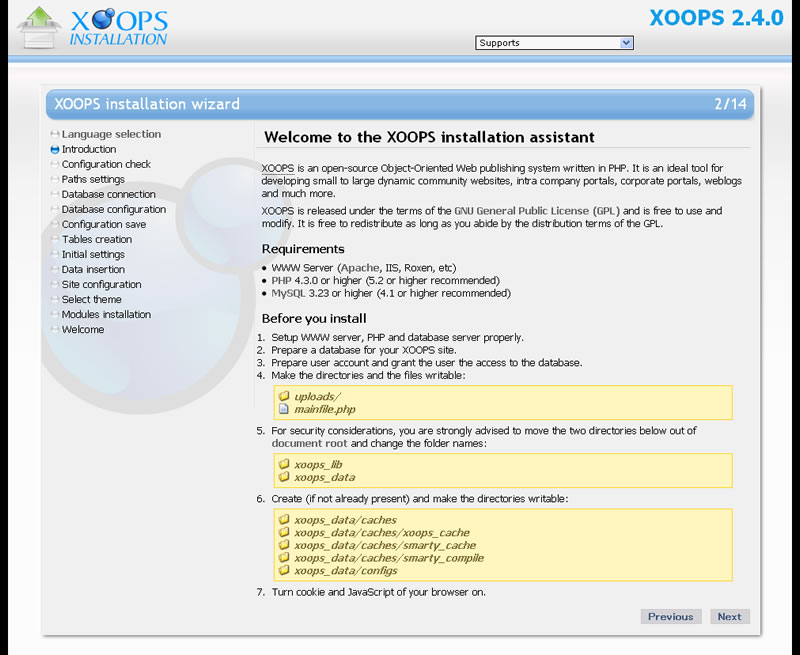The width and height of the screenshot is (800, 655).
Task: Click the xoops_data/configs folder icon
Action: coord(284,570)
